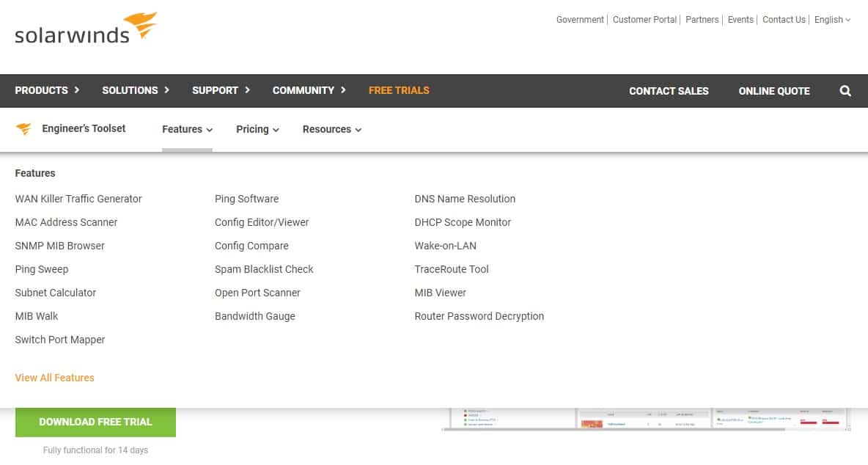The width and height of the screenshot is (868, 465).
Task: Expand the SUPPORT menu
Action: [x=221, y=90]
